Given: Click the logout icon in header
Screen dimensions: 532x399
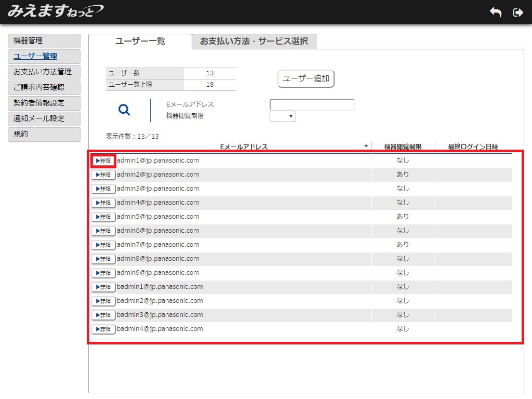Looking at the screenshot, I should [517, 12].
